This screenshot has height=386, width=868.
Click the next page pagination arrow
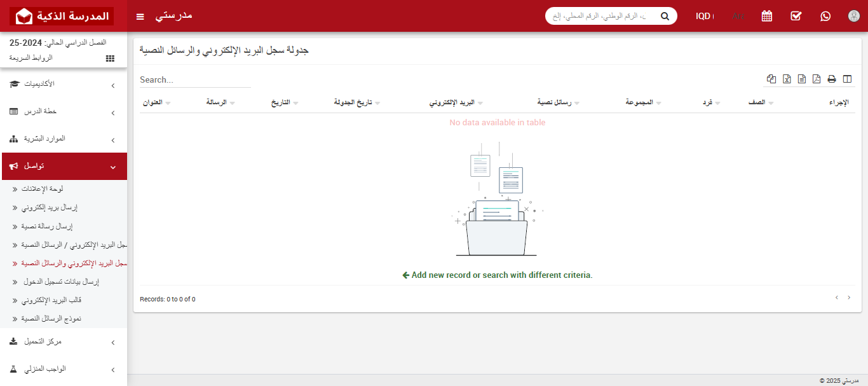pos(849,298)
